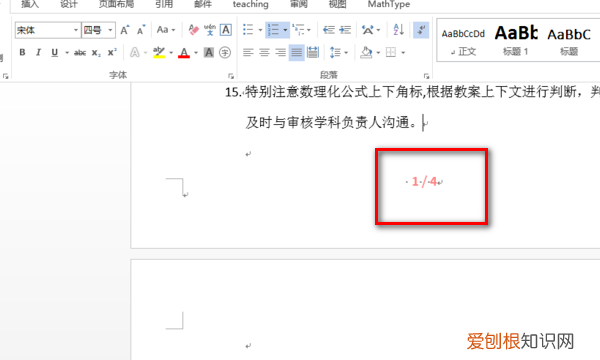Center align text
Viewport: 600px width, 360px height.
tap(264, 52)
